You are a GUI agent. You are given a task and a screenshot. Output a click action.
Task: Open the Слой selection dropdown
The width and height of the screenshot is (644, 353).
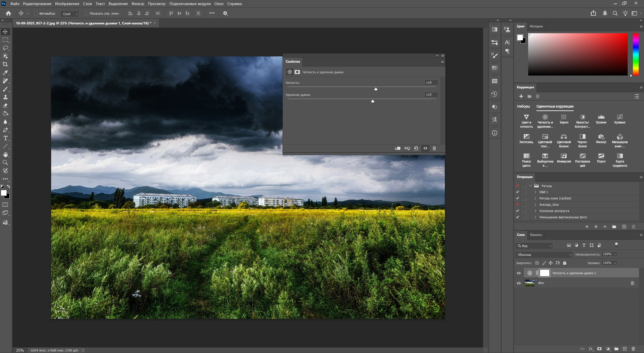pos(70,14)
